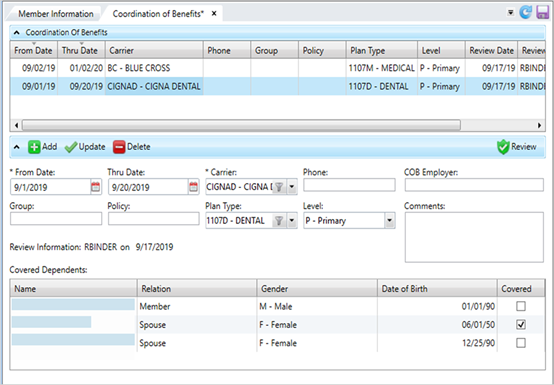Open the Thru Date calendar picker
Screen dimensions: 554x385
(x=193, y=187)
